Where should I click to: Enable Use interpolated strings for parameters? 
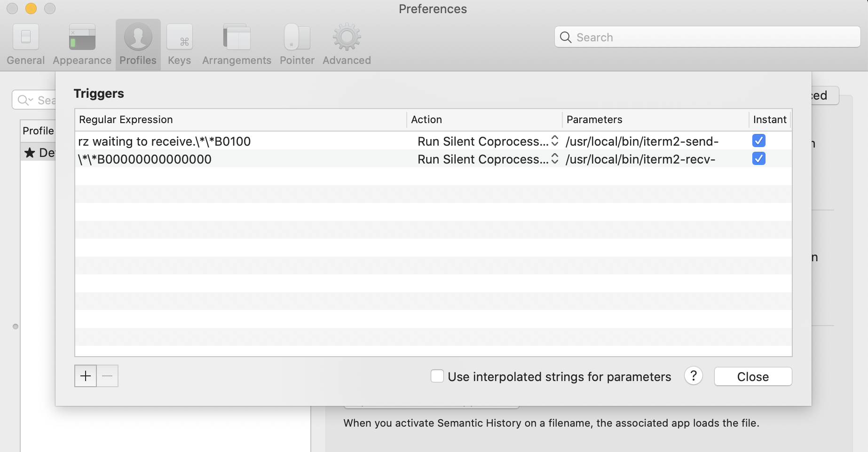tap(437, 376)
